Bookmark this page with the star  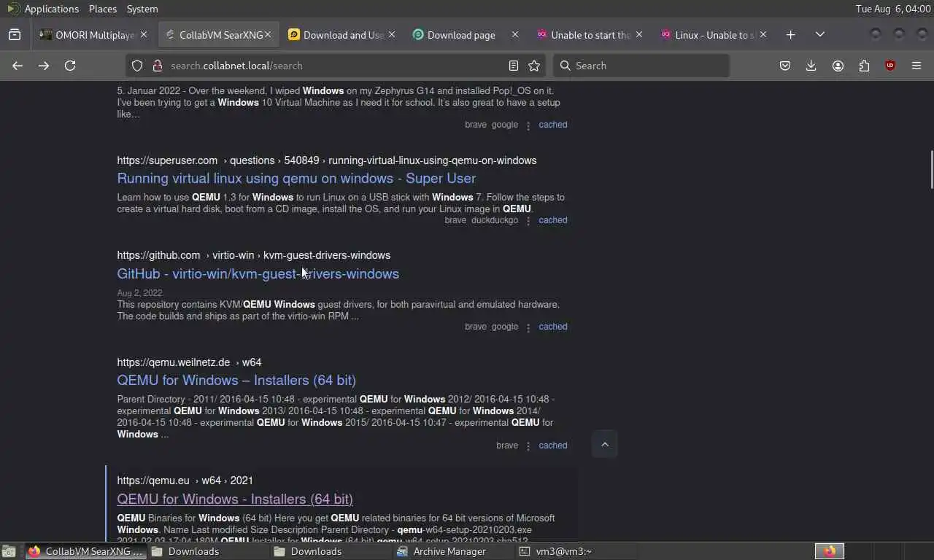(534, 66)
